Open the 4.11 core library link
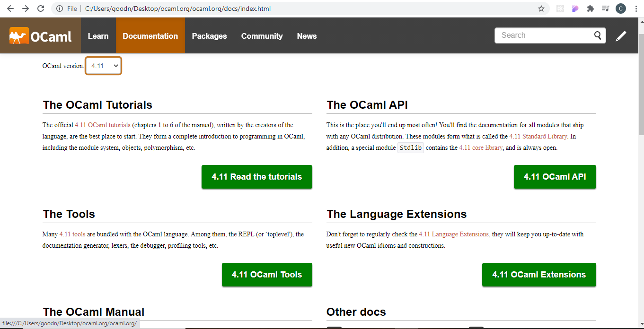The height and width of the screenshot is (329, 644). point(481,148)
